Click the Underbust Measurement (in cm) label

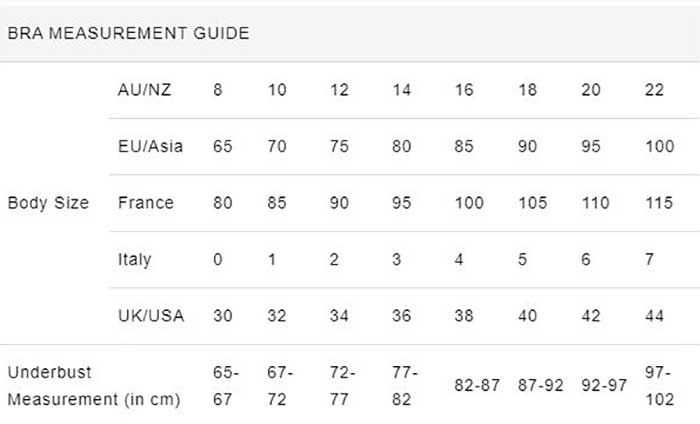coord(94,386)
